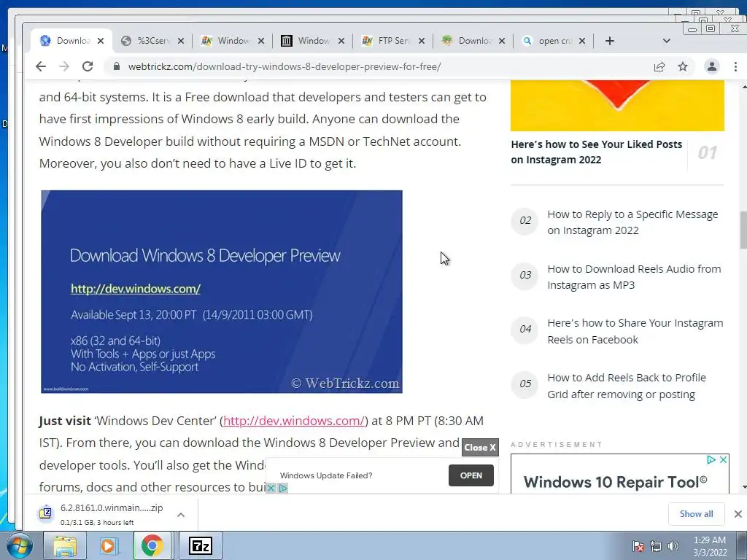Click the sidebar ad AdChoices triangle icon
747x560 pixels.
pyautogui.click(x=711, y=459)
